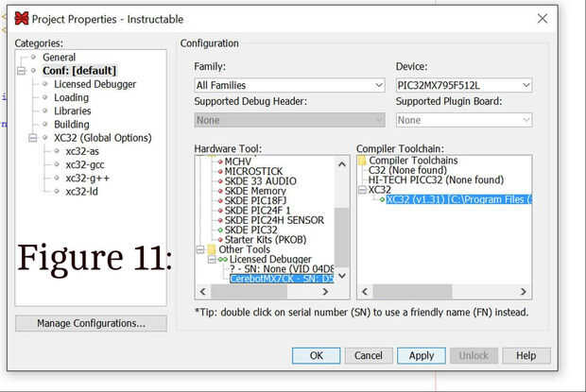Select xc32-g++ options
586x392 pixels.
click(x=88, y=179)
